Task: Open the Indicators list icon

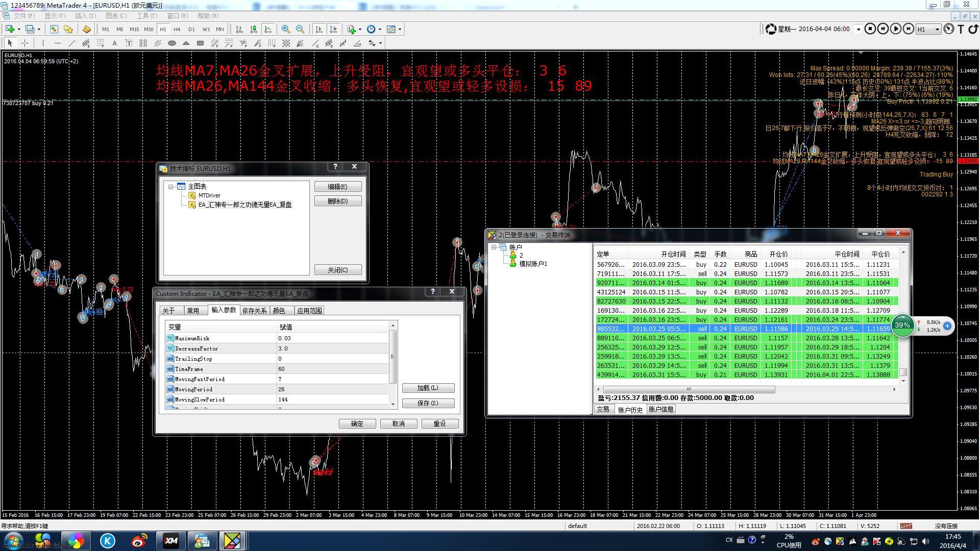Action: point(351,29)
